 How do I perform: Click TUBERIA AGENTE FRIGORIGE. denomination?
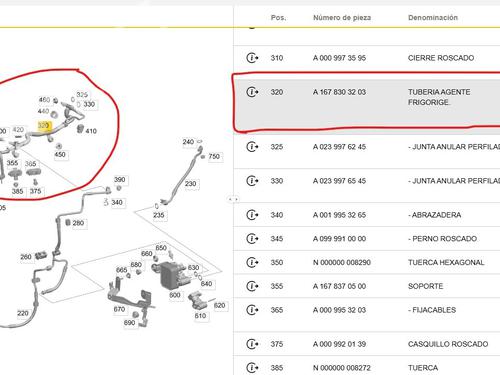(x=439, y=97)
